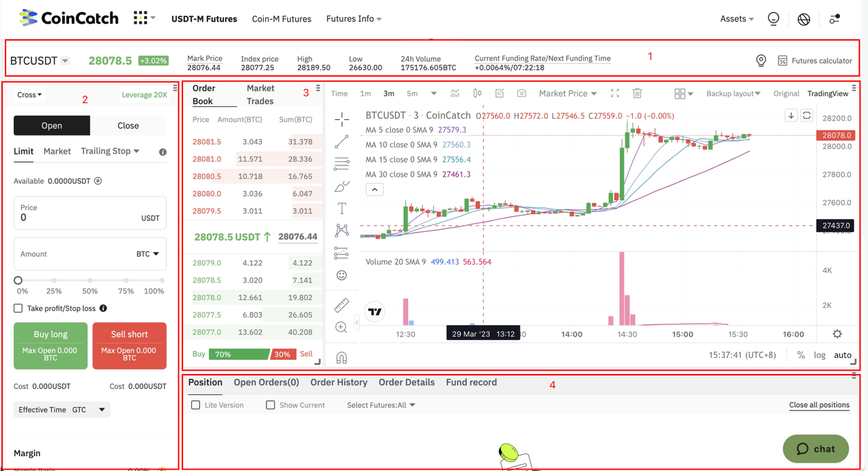This screenshot has height=471, width=868.
Task: Open chart settings gear icon
Action: click(x=837, y=334)
